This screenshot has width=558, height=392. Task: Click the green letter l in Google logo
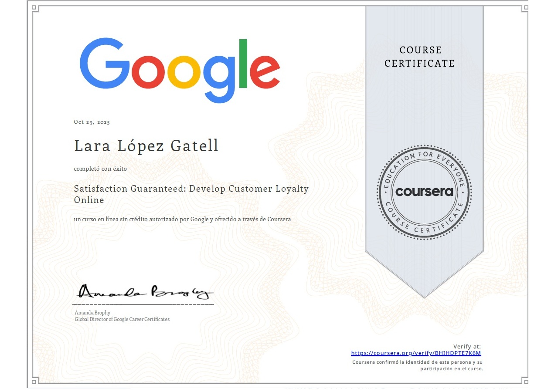click(x=243, y=63)
